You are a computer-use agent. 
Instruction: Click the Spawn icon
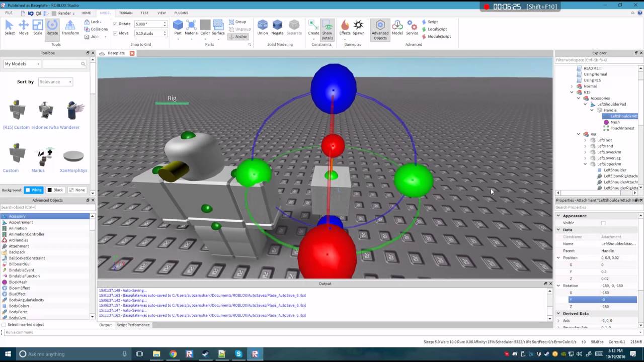pos(359,28)
